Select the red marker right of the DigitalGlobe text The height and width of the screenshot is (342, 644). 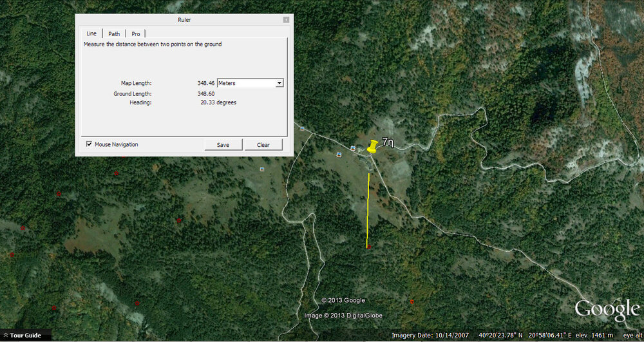[412, 301]
